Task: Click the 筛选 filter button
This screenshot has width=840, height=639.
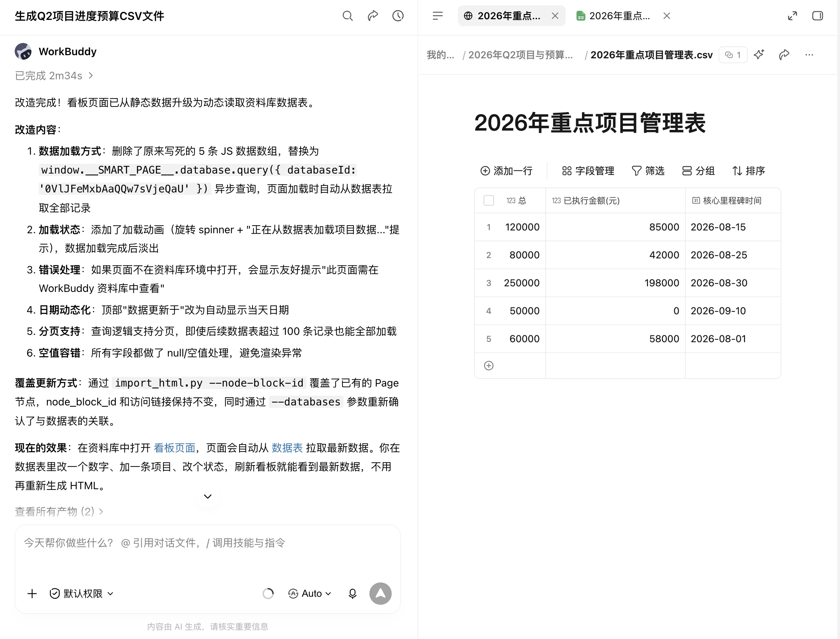Action: [x=648, y=171]
